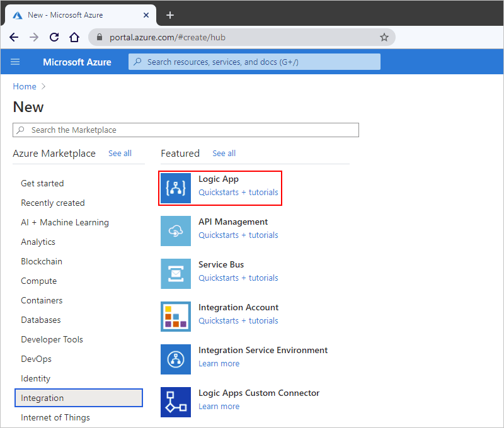Click the Logic Apps Custom Connector title
Screen dimensions: 504x428
(x=259, y=393)
